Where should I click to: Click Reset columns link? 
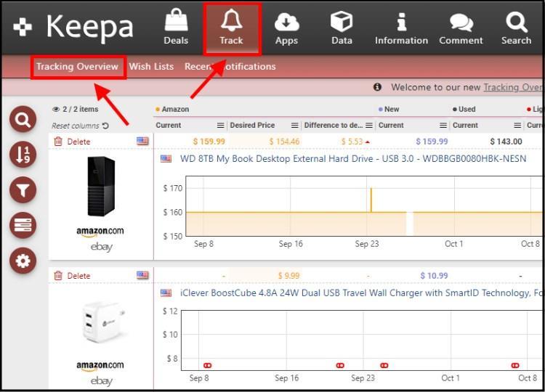(76, 126)
